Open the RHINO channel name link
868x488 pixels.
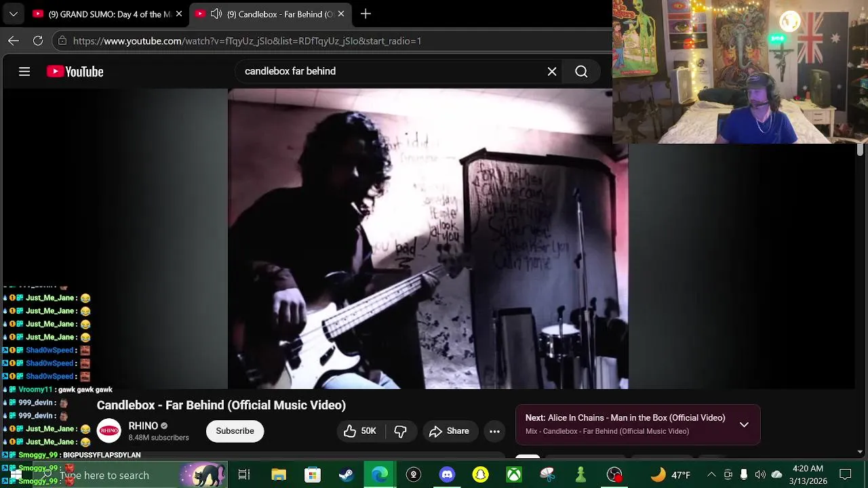click(143, 426)
